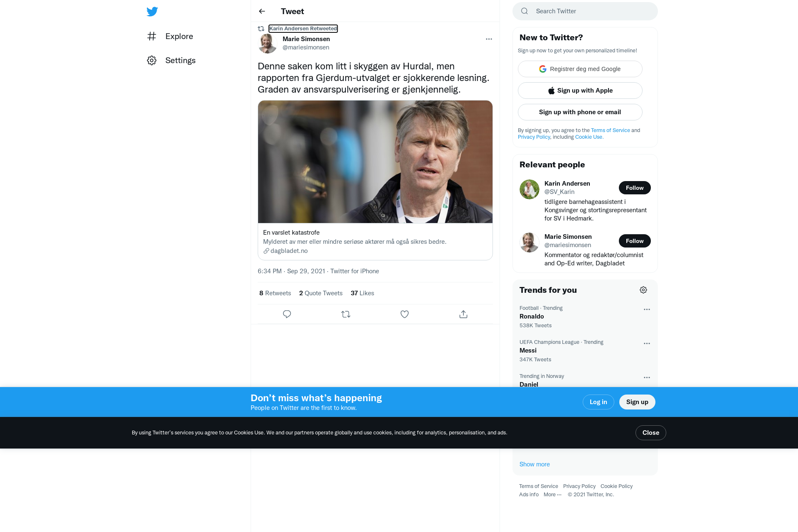Open the tweet's more options ellipsis

(489, 39)
